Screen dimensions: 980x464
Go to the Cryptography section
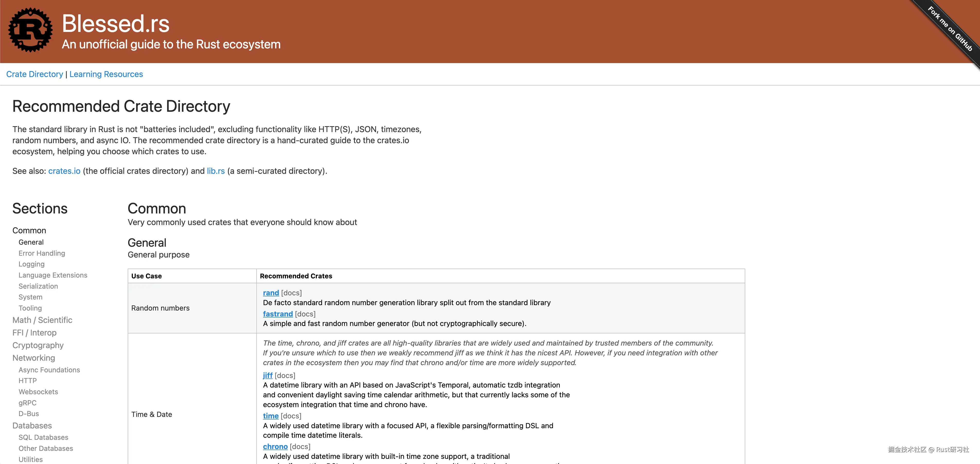point(38,345)
